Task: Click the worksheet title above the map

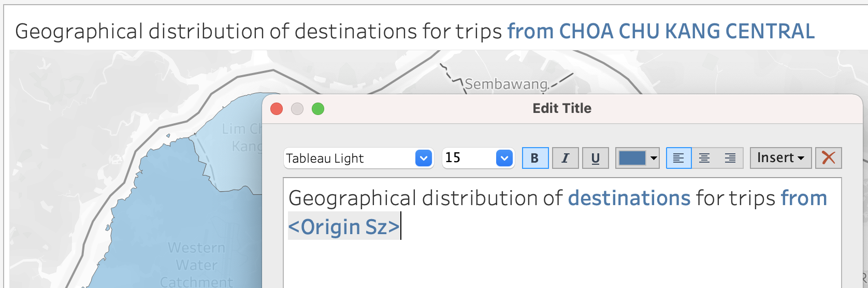Action: (x=414, y=32)
